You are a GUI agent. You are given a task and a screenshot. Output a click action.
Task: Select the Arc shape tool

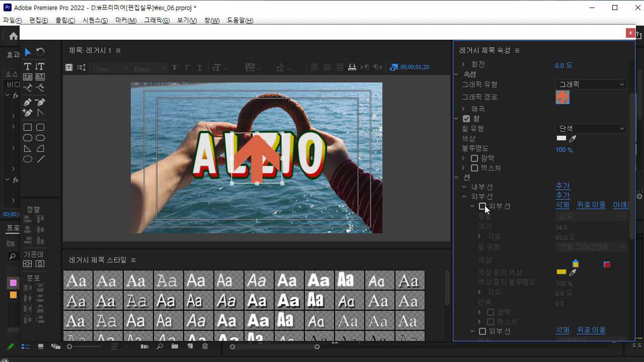click(40, 148)
